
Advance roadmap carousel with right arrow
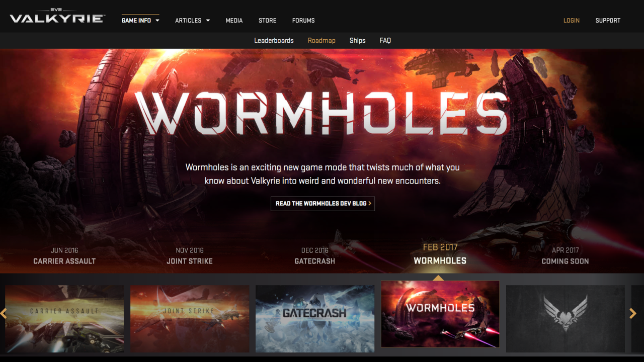click(633, 314)
